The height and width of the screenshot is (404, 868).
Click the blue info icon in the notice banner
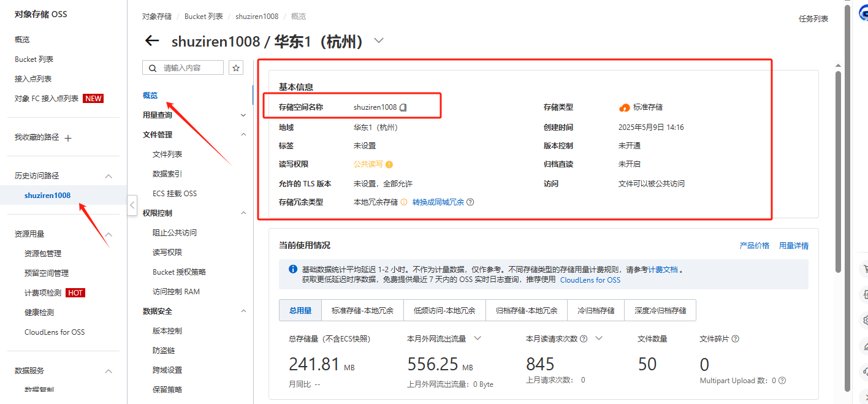(292, 269)
